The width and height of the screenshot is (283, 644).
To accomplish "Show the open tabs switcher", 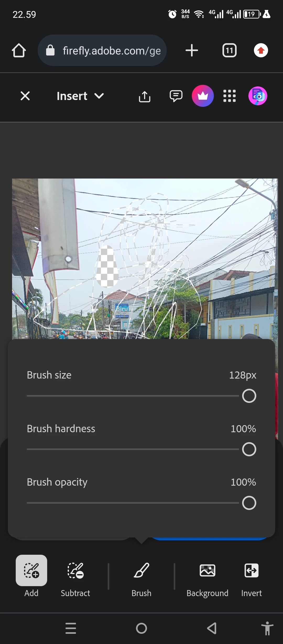I will click(230, 50).
